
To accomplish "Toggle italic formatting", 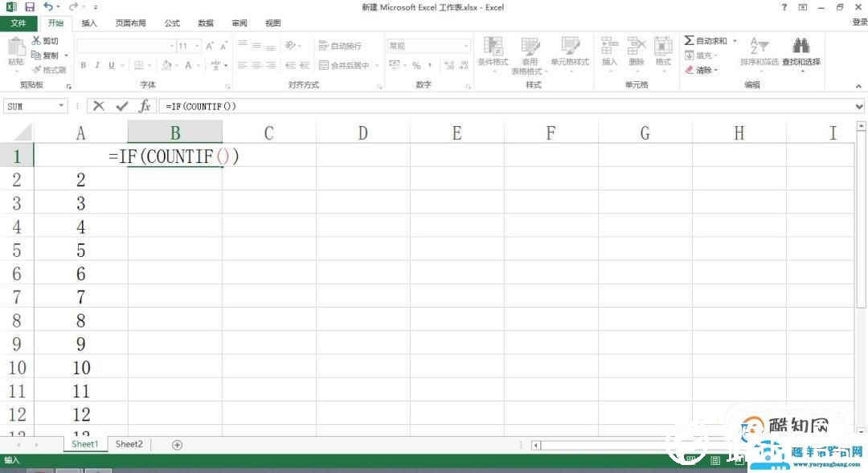I will 96,65.
